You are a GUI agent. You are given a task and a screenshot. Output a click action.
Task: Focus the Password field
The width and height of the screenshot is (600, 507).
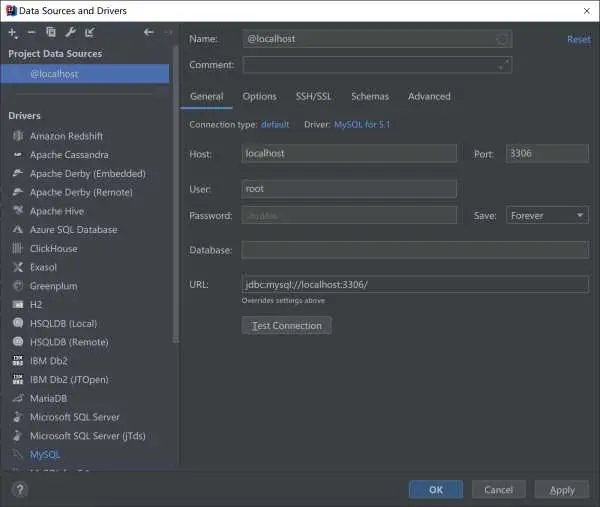pyautogui.click(x=349, y=215)
